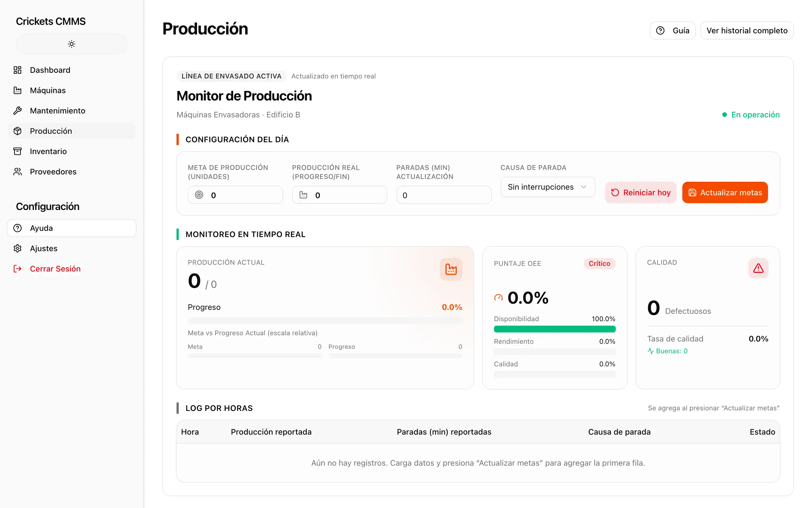The width and height of the screenshot is (812, 508).
Task: Click the Dashboard grid icon
Action: pyautogui.click(x=17, y=70)
